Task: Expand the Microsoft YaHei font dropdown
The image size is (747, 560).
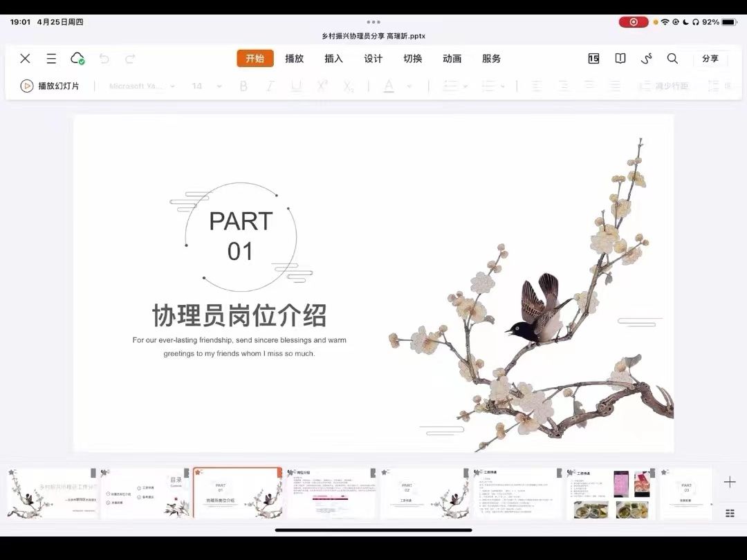Action: tap(172, 86)
